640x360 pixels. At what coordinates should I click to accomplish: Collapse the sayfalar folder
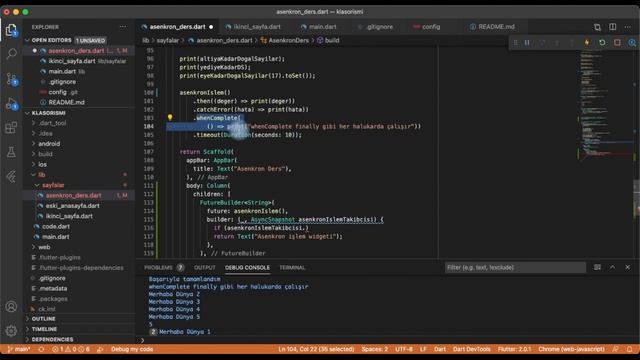pos(53,185)
